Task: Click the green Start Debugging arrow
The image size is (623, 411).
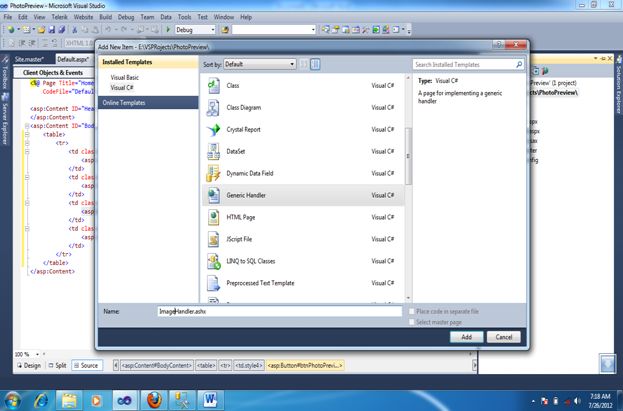Action: [168, 29]
